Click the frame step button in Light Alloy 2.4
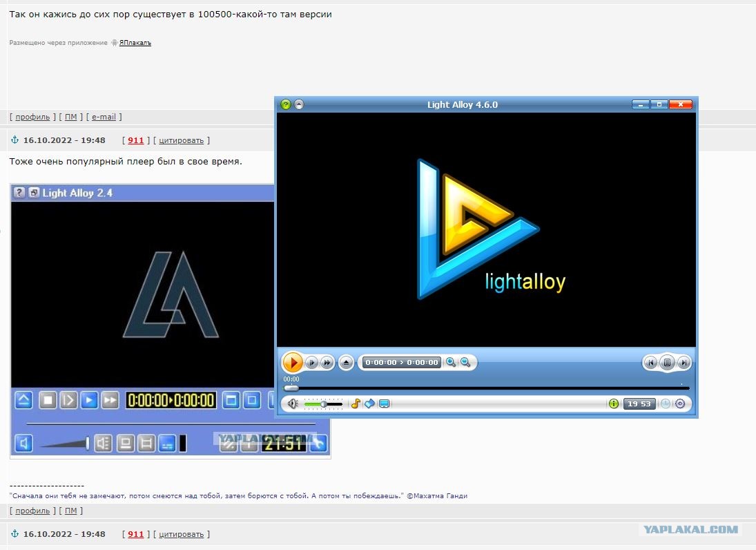 click(68, 400)
